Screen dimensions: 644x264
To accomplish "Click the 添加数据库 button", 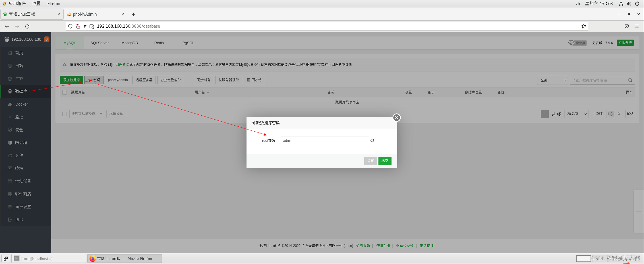I will (71, 80).
